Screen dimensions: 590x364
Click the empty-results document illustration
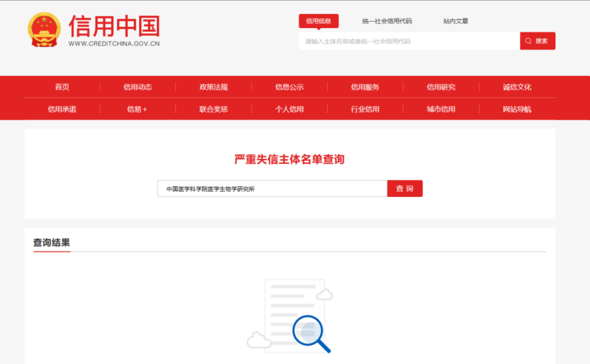pos(290,316)
